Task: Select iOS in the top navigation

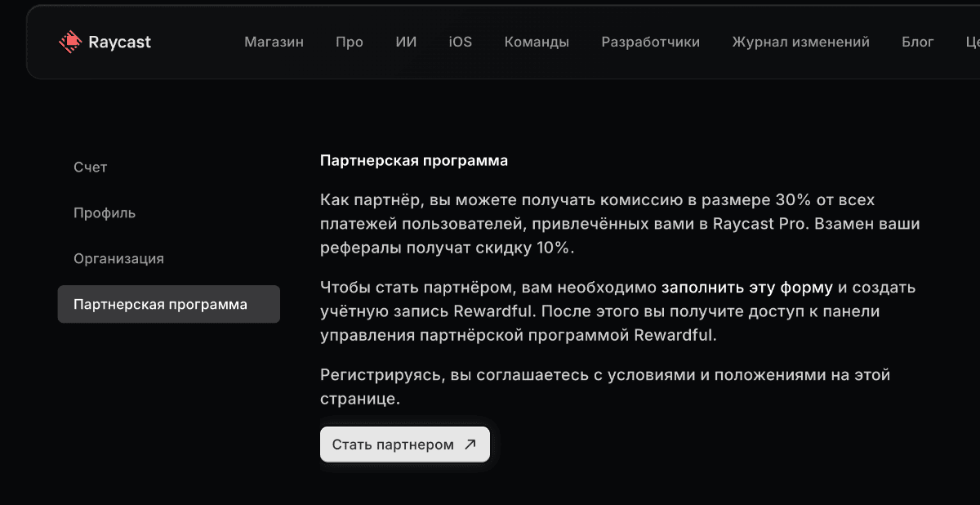Action: (x=460, y=42)
